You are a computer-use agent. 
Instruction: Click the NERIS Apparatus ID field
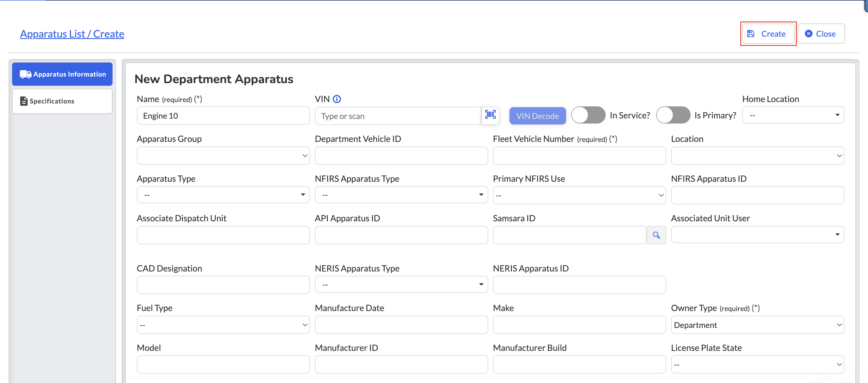(x=579, y=285)
